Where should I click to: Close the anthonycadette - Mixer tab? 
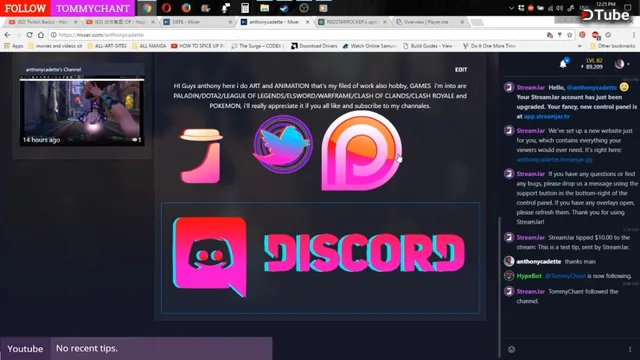pos(307,22)
